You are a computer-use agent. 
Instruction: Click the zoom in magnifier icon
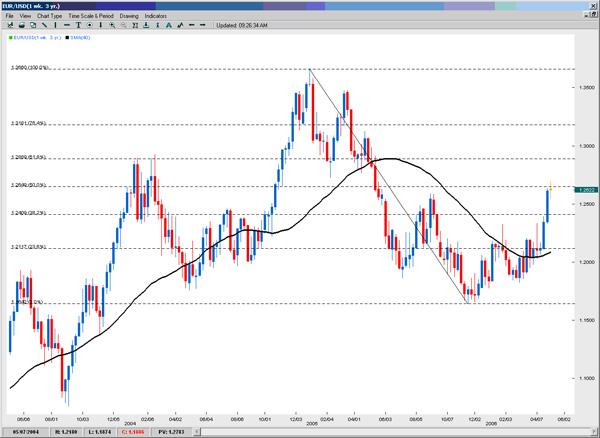tap(112, 25)
